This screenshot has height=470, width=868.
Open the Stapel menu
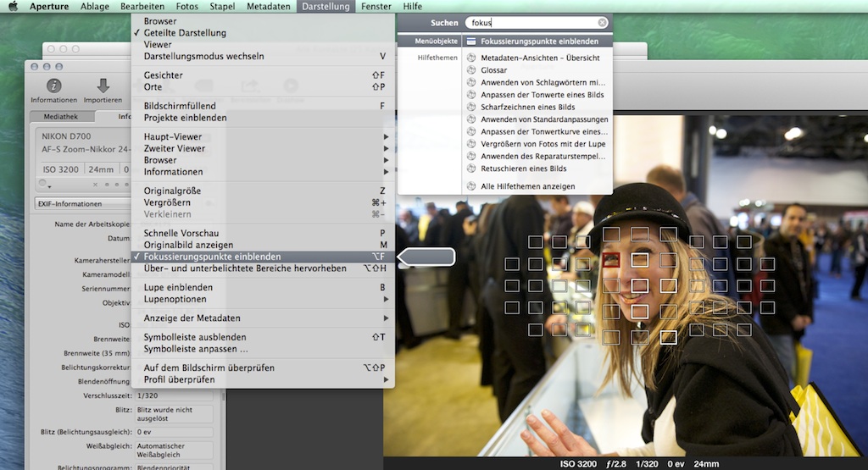point(222,6)
